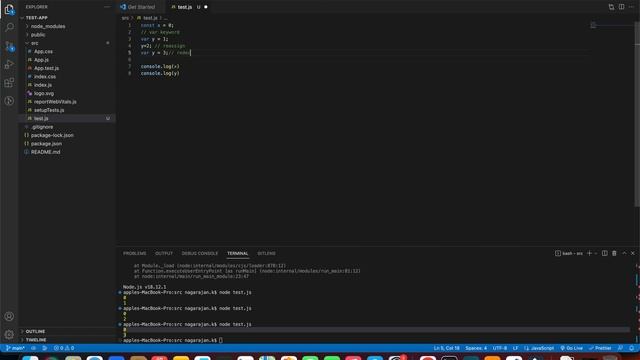This screenshot has width=640, height=360.
Task: Maximize the panel with chevron up
Action: tap(624, 253)
